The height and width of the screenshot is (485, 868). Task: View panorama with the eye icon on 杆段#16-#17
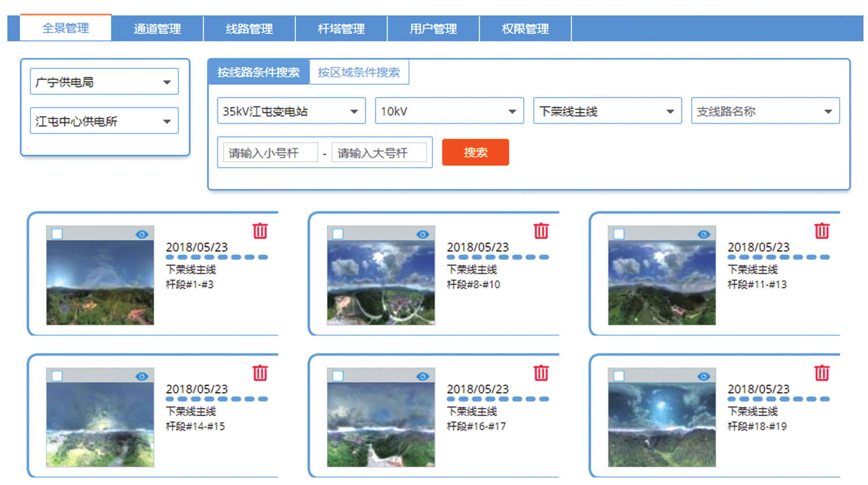tap(423, 376)
